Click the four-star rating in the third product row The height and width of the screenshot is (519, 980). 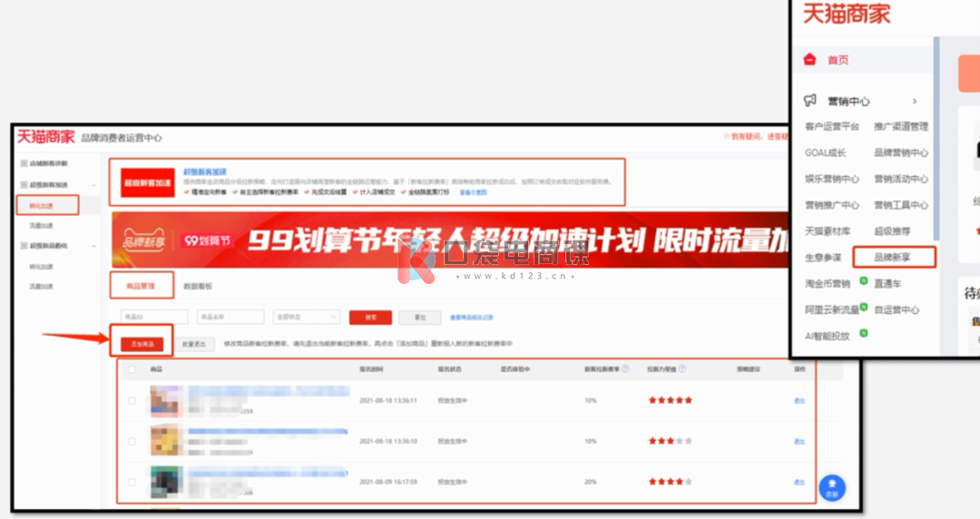[670, 482]
